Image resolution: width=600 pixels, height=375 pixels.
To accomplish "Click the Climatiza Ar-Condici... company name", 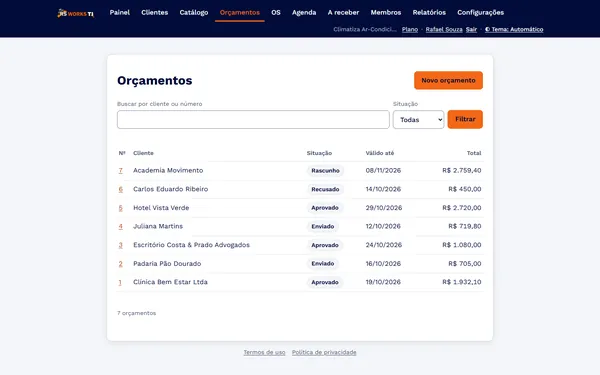I will 365,29.
